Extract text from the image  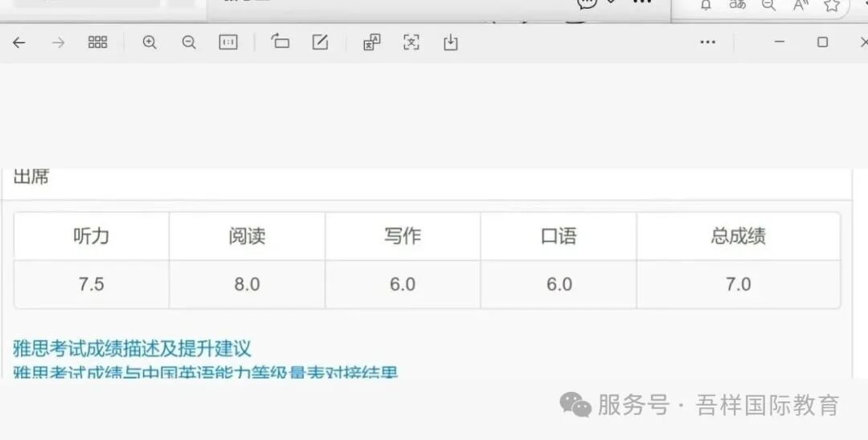click(411, 43)
